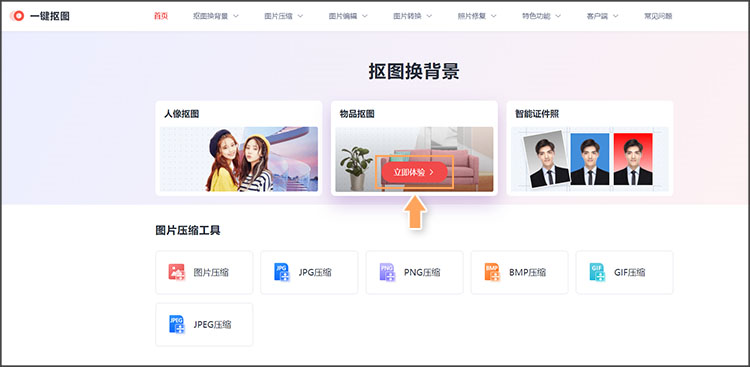Click the red 立即体验 button
The width and height of the screenshot is (750, 367).
click(x=415, y=172)
